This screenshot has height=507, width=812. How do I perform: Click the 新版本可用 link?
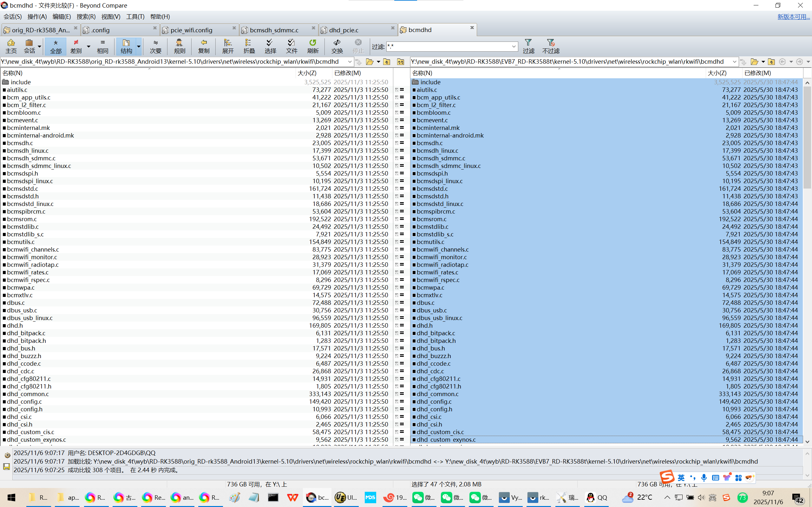tap(793, 16)
